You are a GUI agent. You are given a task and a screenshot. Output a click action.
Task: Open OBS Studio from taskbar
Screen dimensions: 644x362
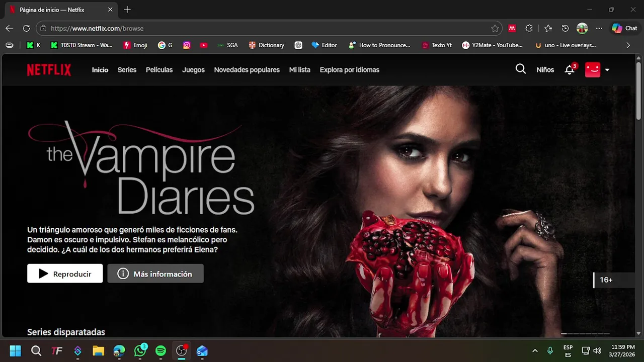pyautogui.click(x=181, y=351)
